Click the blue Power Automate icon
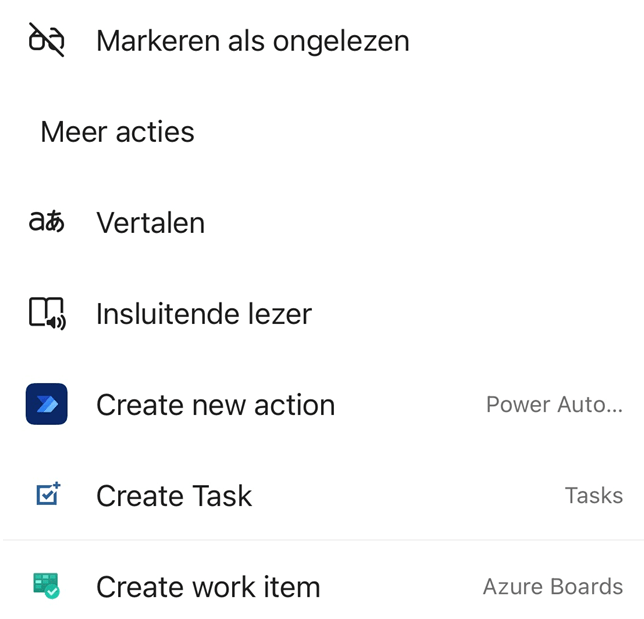This screenshot has height=619, width=644. click(46, 404)
